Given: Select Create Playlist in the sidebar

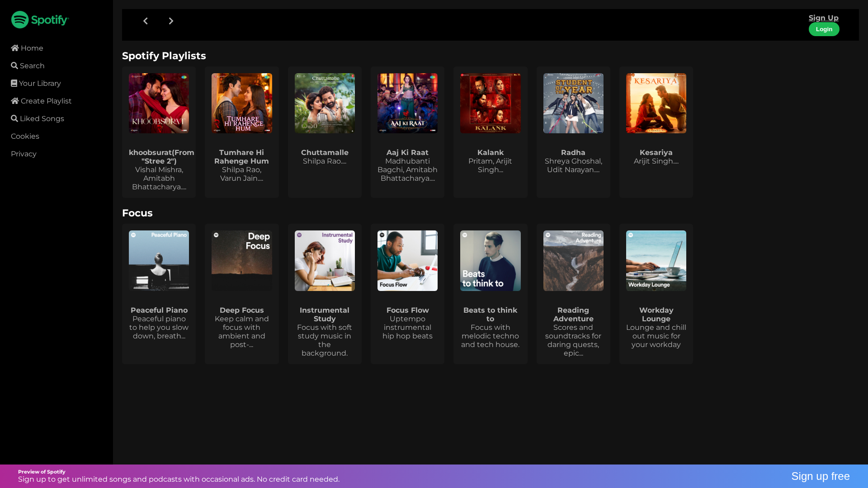Looking at the screenshot, I should (41, 101).
